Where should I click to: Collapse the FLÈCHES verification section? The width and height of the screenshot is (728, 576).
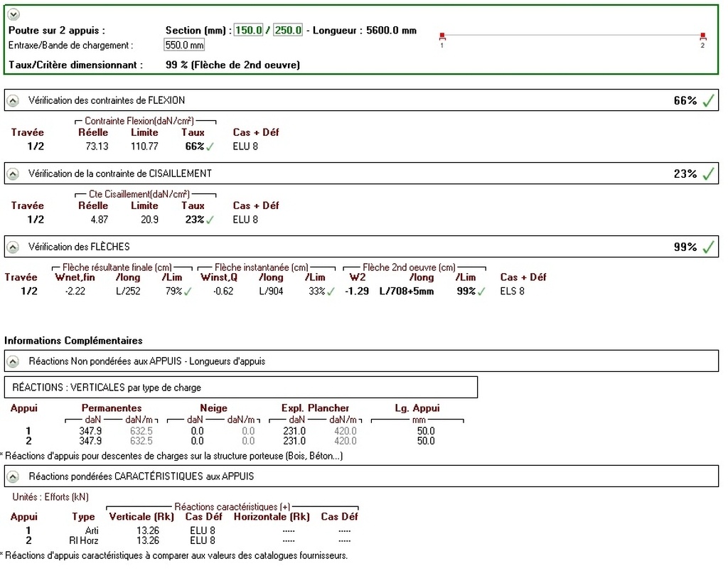coord(13,247)
